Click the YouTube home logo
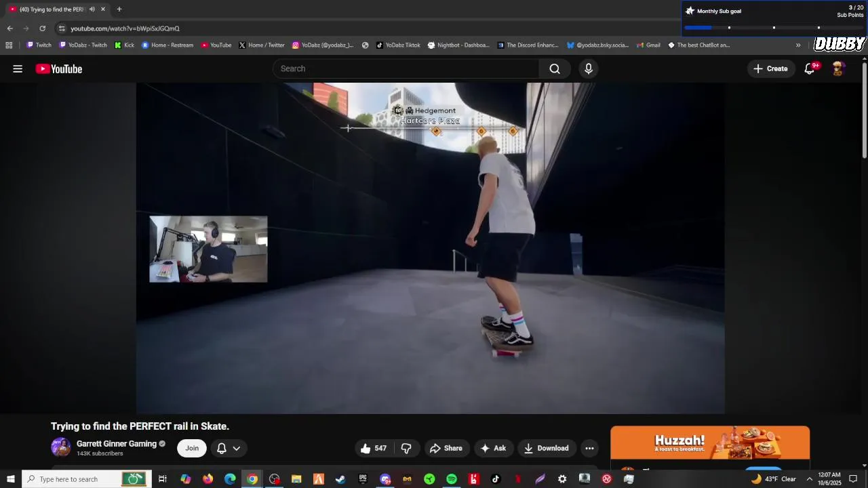The image size is (868, 488). [59, 68]
